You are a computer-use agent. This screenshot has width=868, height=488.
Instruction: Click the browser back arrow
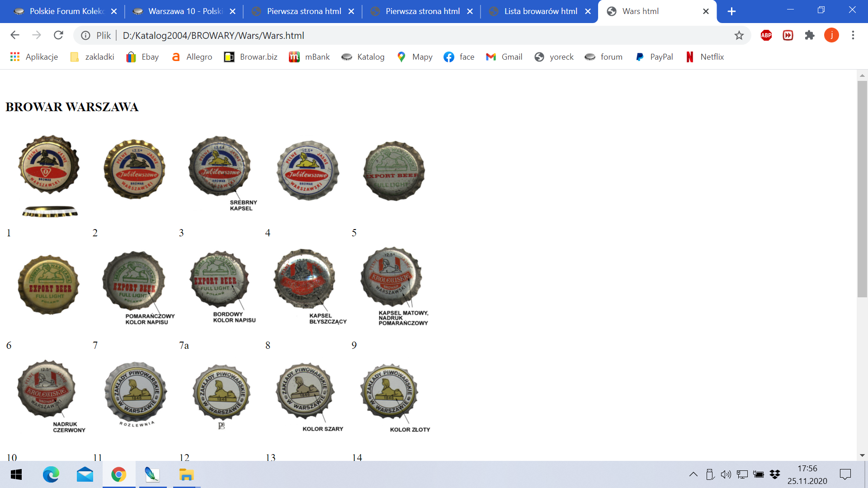pyautogui.click(x=14, y=35)
